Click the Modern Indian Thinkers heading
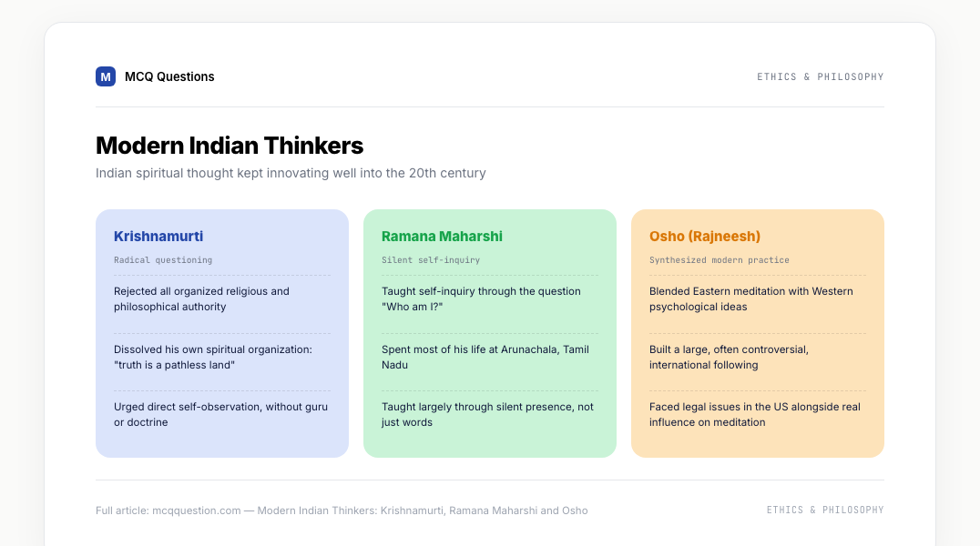 coord(230,146)
